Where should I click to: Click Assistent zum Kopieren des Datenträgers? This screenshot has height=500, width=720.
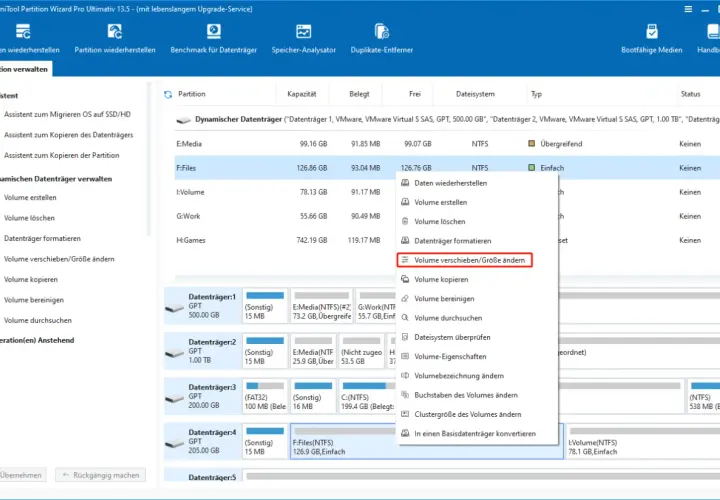[68, 135]
